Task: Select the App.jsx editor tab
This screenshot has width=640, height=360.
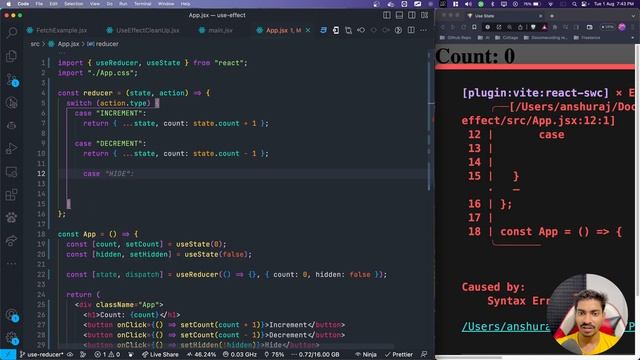Action: click(280, 30)
